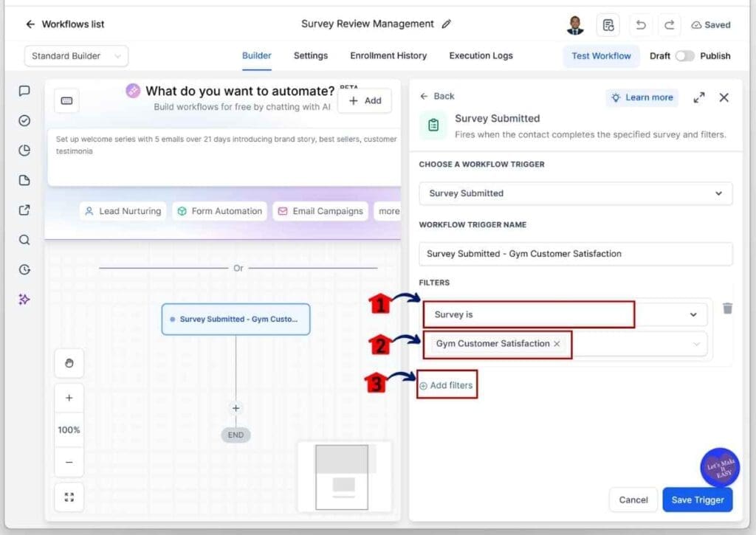The width and height of the screenshot is (756, 535).
Task: Add step plus below trigger node
Action: (x=236, y=408)
